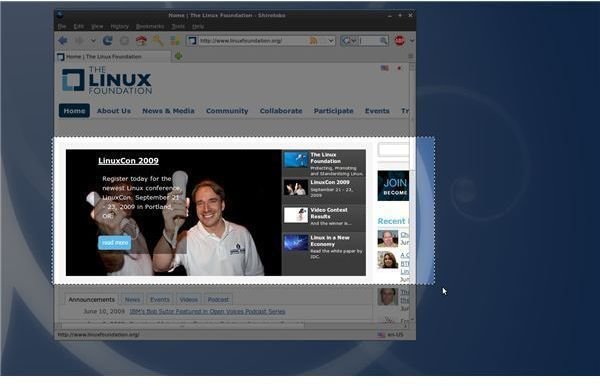This screenshot has width=600, height=386.
Task: Open the Edit menu
Action: (x=78, y=26)
